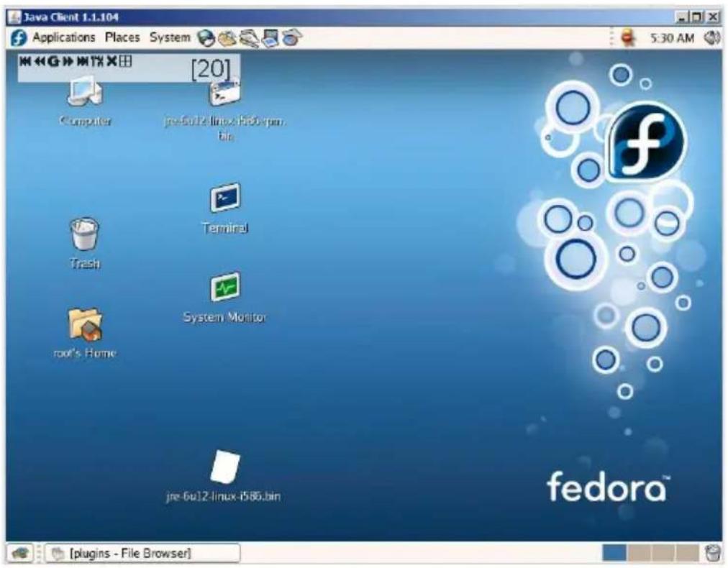Click the fast-forward button in playback overlay
Screen dimensions: 728x568
click(68, 61)
